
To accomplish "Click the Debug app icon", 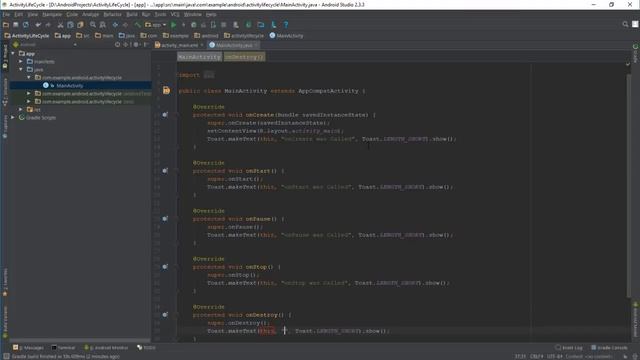I will tap(193, 25).
